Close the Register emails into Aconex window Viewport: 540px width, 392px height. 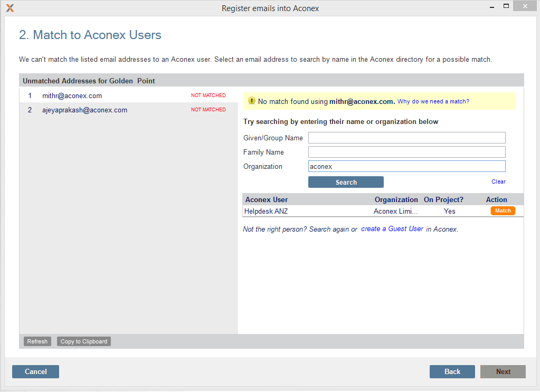[525, 6]
